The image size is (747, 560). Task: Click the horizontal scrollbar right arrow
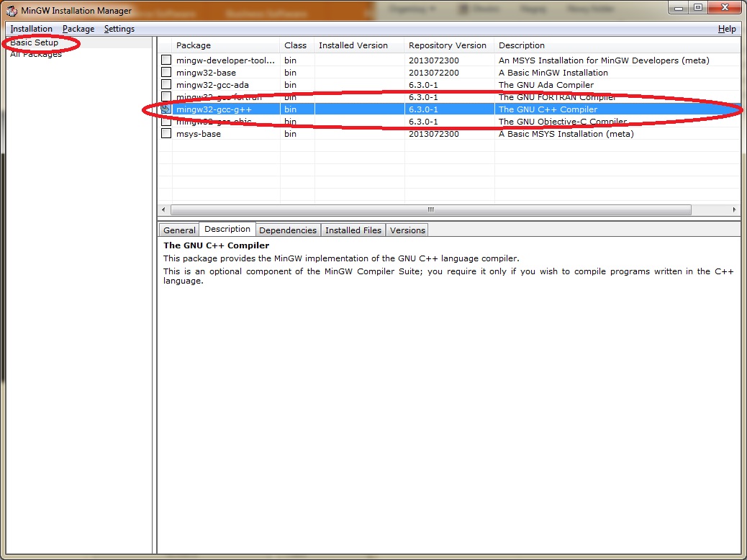(x=734, y=209)
